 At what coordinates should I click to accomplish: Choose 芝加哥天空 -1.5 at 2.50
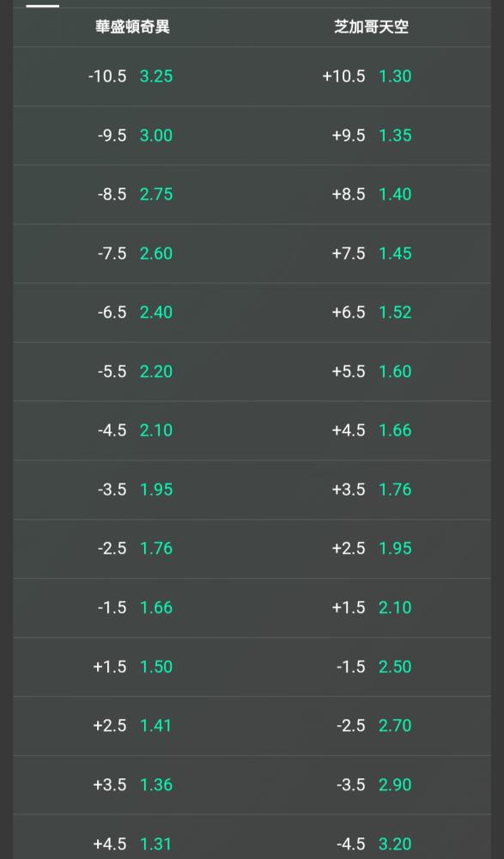pyautogui.click(x=372, y=667)
